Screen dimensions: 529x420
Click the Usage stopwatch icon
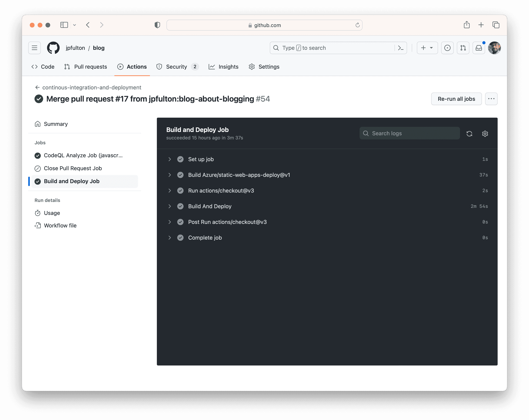(37, 213)
